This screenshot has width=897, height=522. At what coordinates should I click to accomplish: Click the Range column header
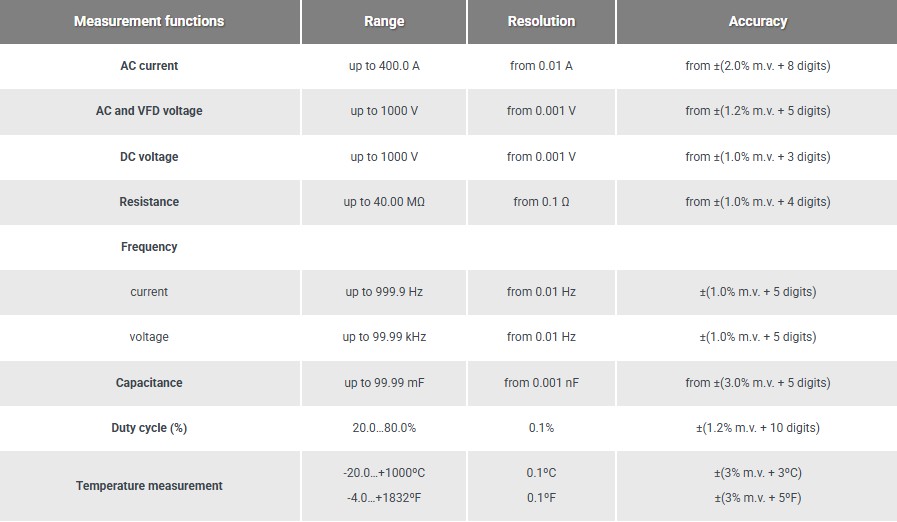pyautogui.click(x=384, y=21)
